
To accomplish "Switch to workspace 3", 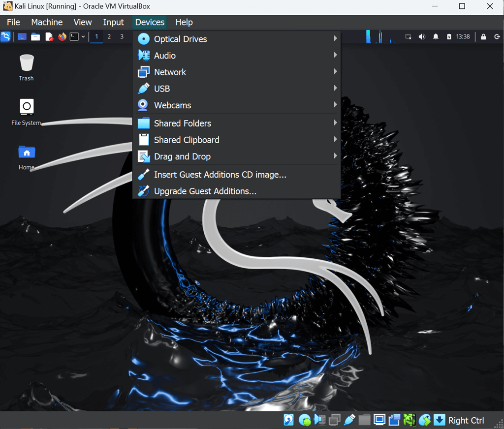I will coord(122,36).
